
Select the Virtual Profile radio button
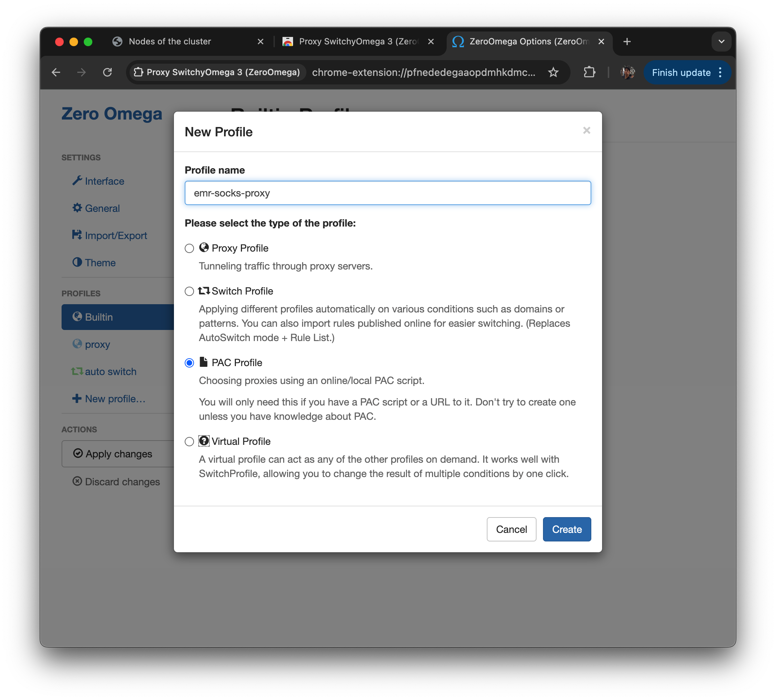click(x=189, y=442)
